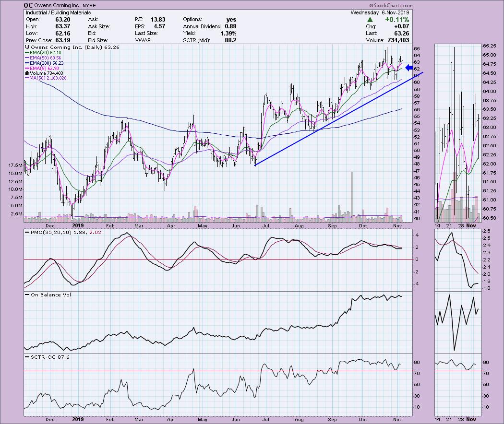Click the Annual Dividend value 0.88
This screenshot has width=504, height=424.
point(230,26)
